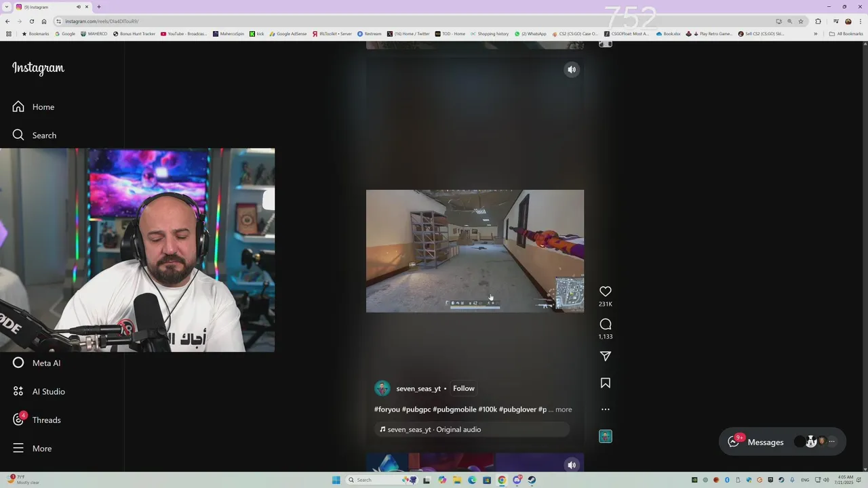Open the Shopping history bookmark
Image resolution: width=868 pixels, height=488 pixels.
pyautogui.click(x=490, y=33)
